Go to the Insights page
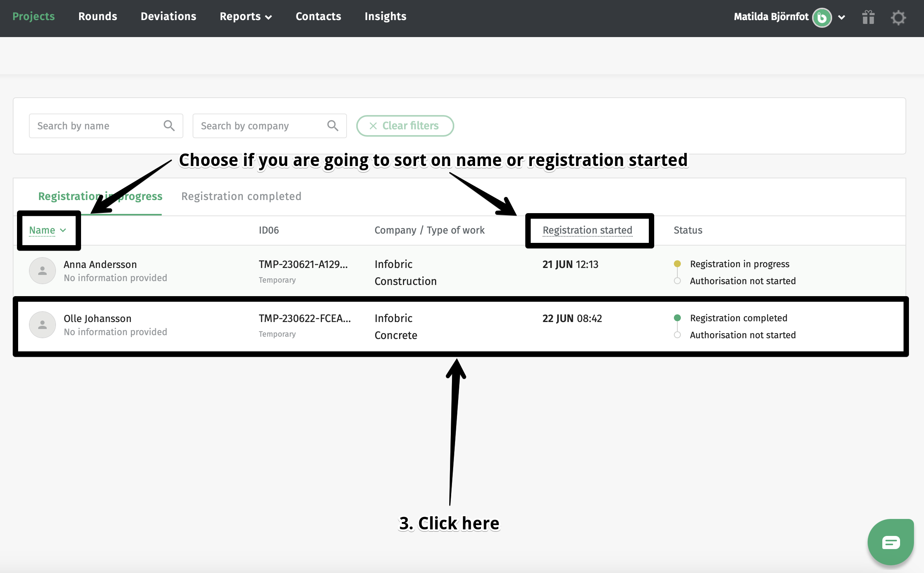The width and height of the screenshot is (924, 573). point(385,17)
